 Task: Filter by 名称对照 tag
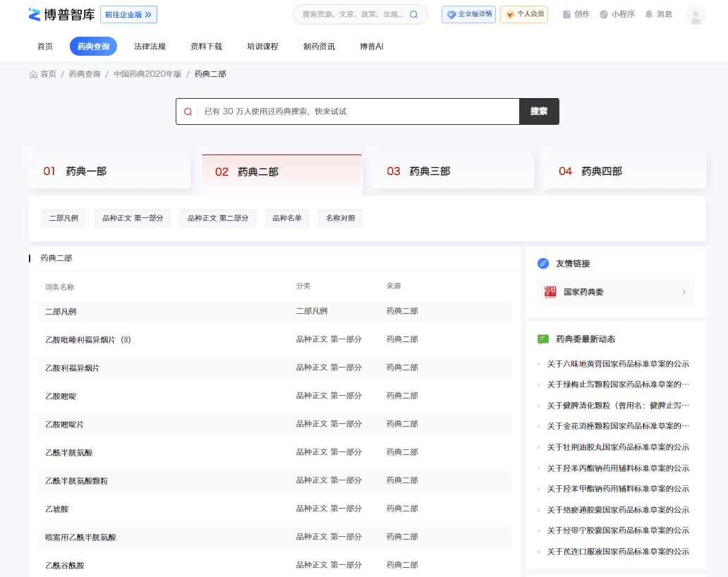[x=340, y=218]
